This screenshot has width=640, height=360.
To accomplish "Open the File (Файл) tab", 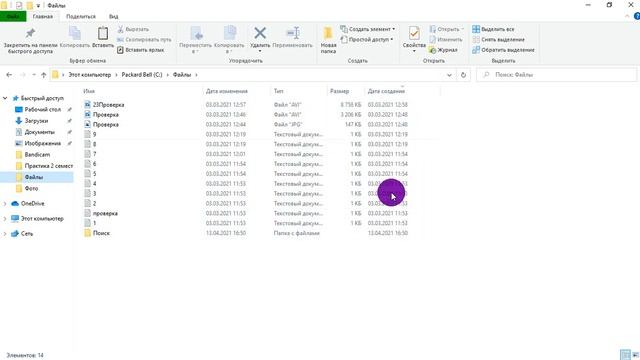I will (13, 16).
